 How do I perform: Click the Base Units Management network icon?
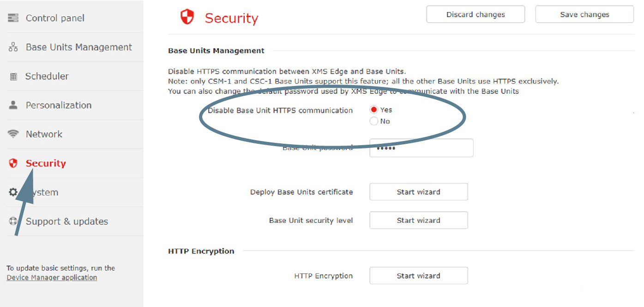(13, 47)
